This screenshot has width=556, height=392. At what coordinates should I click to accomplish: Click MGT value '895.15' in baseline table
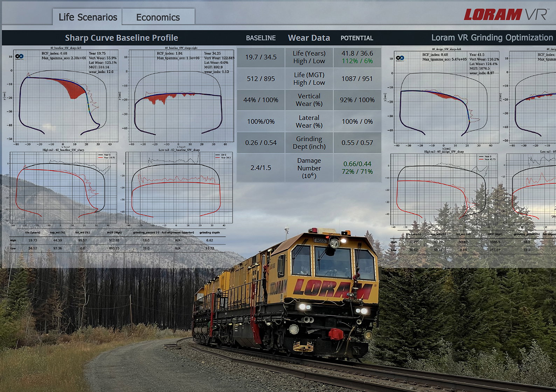(x=114, y=248)
